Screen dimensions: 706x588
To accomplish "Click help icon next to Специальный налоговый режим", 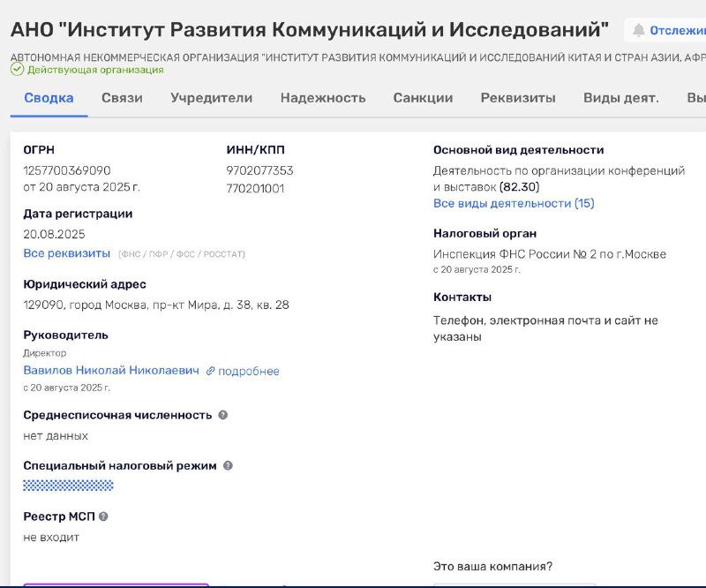I will click(x=228, y=465).
